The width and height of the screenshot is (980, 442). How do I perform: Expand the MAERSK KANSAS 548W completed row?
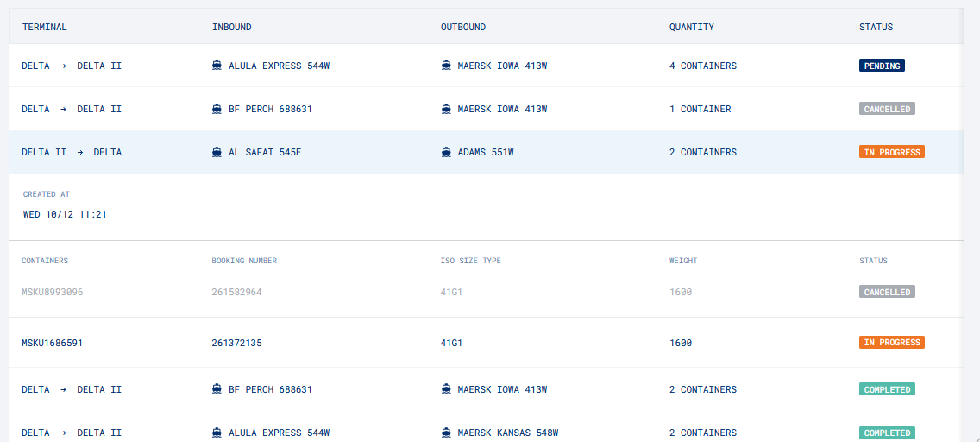point(483,433)
